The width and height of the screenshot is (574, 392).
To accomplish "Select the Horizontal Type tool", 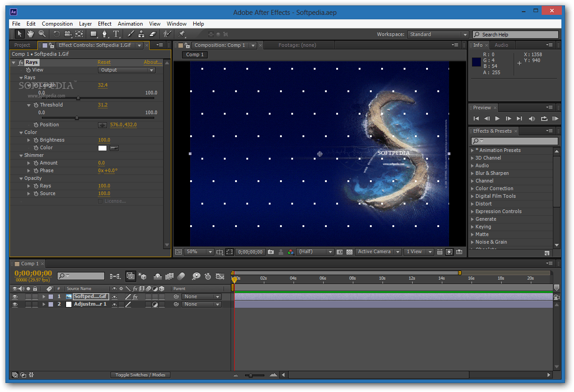I will [116, 34].
